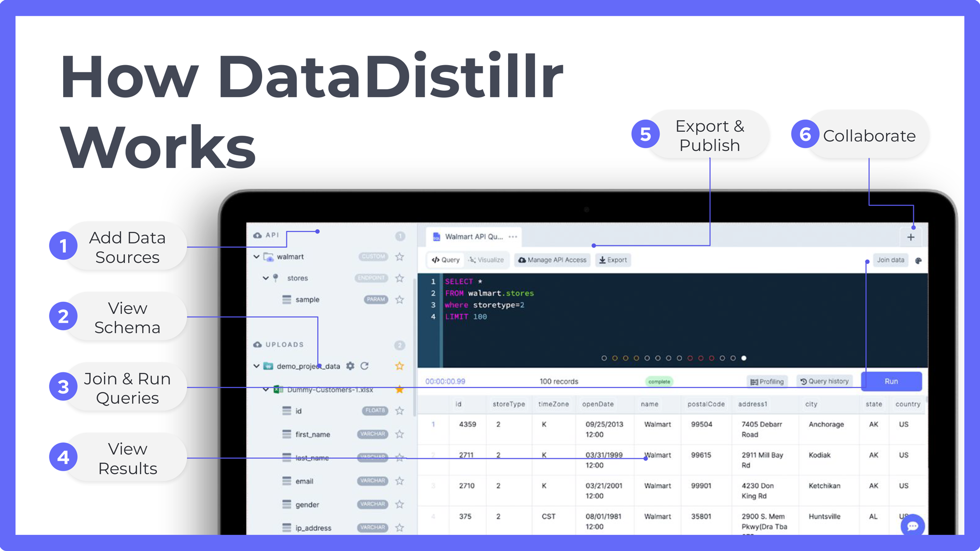The width and height of the screenshot is (980, 551).
Task: Open the theme palette icon near Join data
Action: 918,261
